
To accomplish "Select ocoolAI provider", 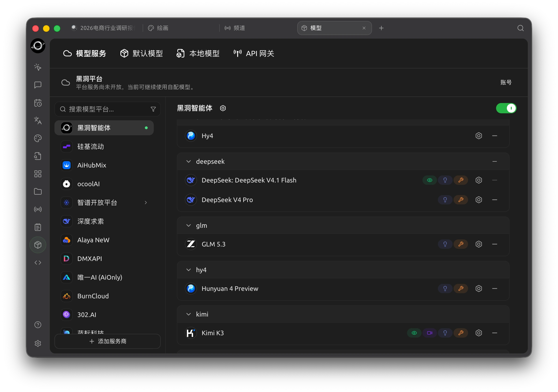I will (104, 184).
